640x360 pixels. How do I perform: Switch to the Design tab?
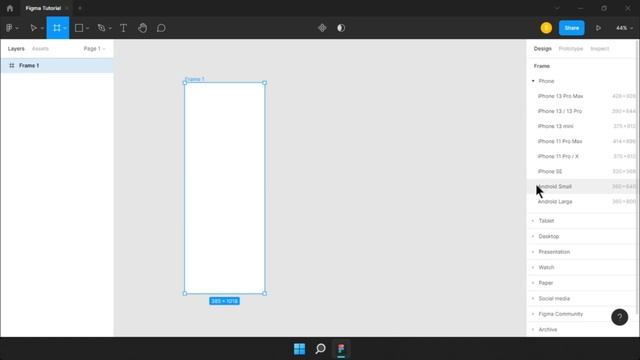[x=542, y=49]
